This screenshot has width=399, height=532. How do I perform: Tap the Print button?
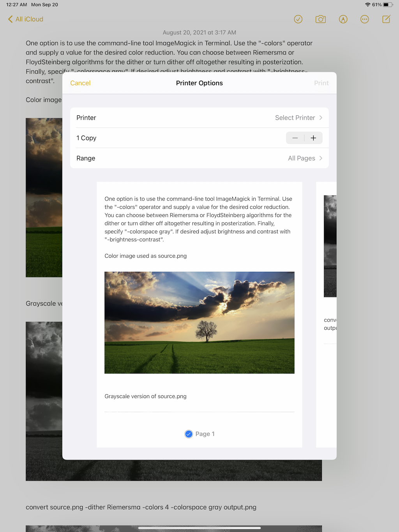coord(321,83)
